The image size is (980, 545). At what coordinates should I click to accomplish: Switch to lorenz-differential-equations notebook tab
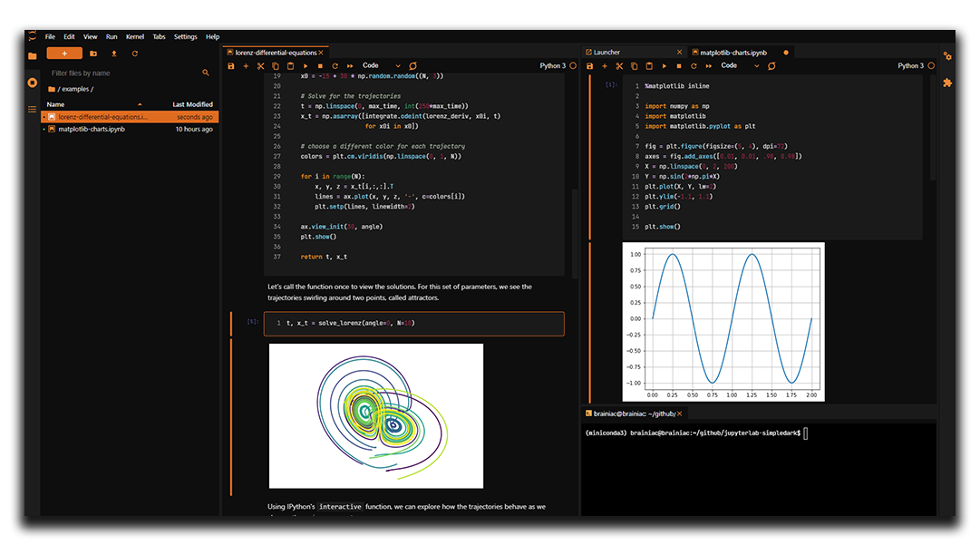click(275, 53)
